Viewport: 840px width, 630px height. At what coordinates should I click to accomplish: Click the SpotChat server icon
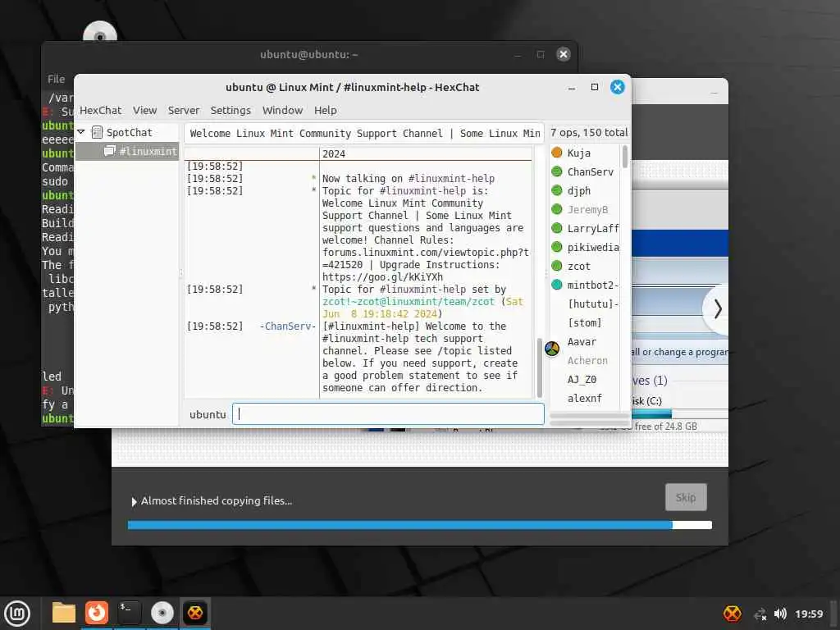pyautogui.click(x=97, y=132)
